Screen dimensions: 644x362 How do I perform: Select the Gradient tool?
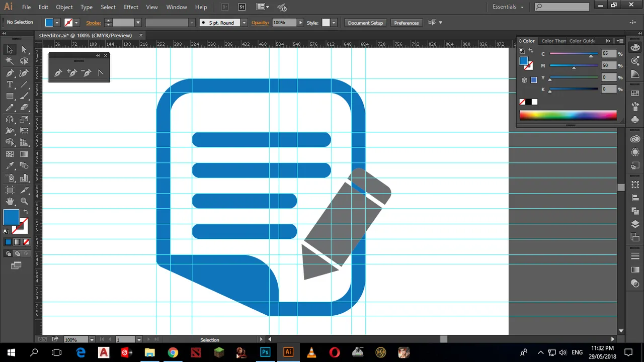(24, 154)
